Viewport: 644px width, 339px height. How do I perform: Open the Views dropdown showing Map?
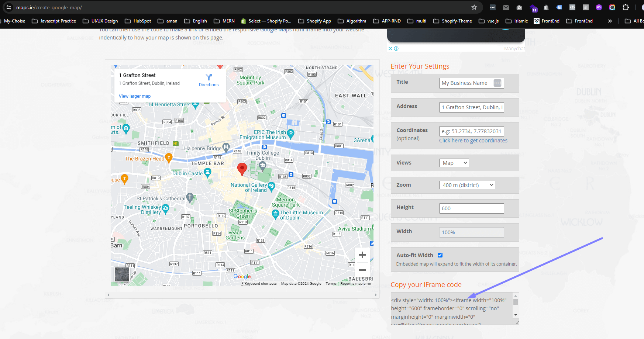click(454, 163)
